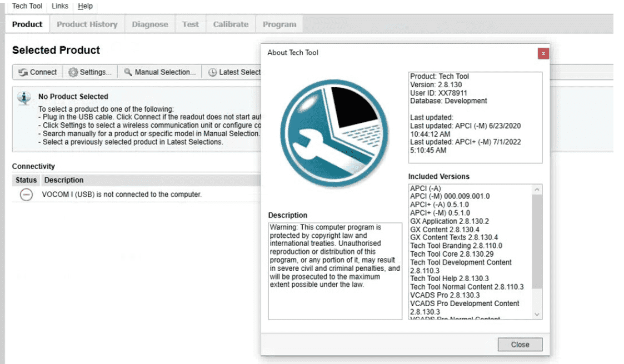Screen dimensions: 624x364
Task: Click the VOCOM I (USB) connectivity row
Action: (137, 195)
